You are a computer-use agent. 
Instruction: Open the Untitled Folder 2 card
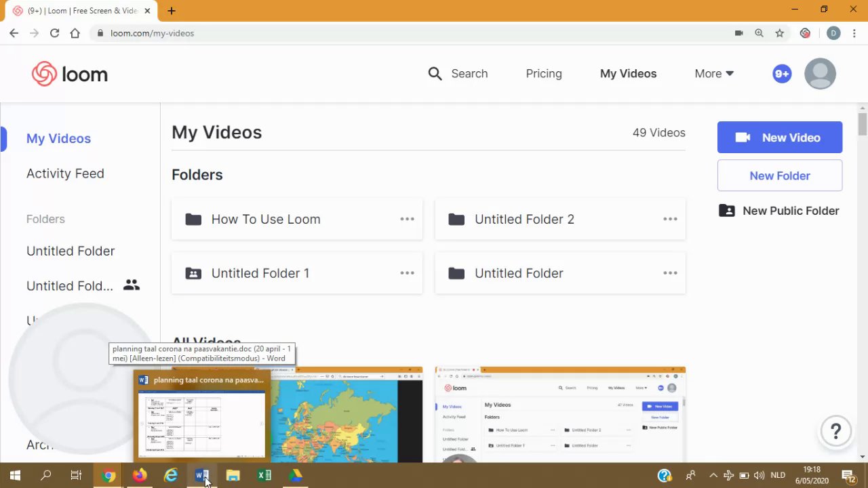click(x=560, y=219)
